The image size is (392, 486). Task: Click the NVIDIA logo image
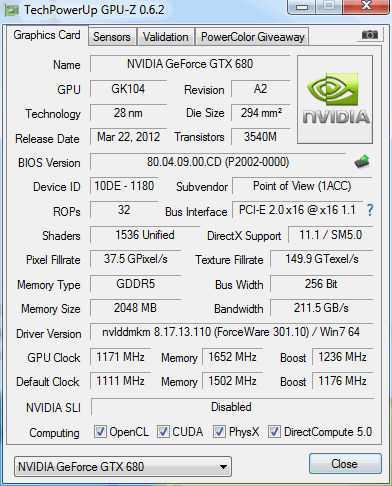335,100
